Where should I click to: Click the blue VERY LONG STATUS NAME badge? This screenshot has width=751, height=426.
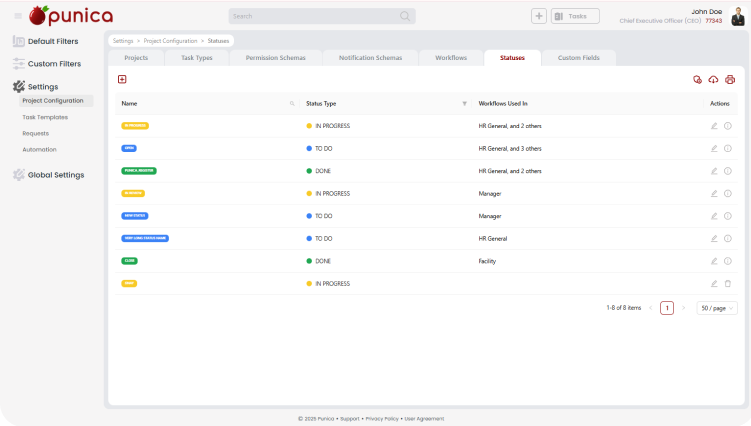pyautogui.click(x=145, y=239)
